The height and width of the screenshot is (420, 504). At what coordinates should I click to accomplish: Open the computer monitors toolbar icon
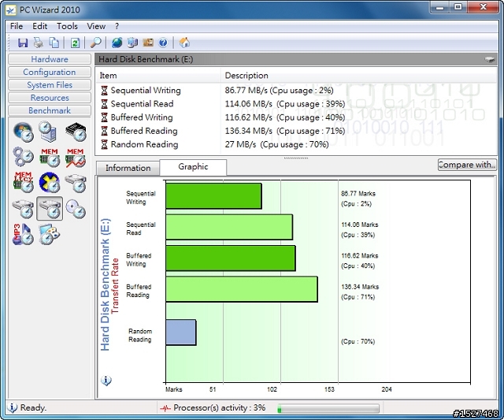coord(132,43)
